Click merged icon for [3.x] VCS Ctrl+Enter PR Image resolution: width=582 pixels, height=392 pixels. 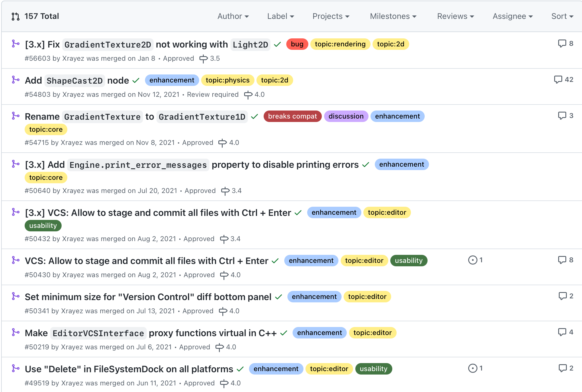[x=15, y=212]
